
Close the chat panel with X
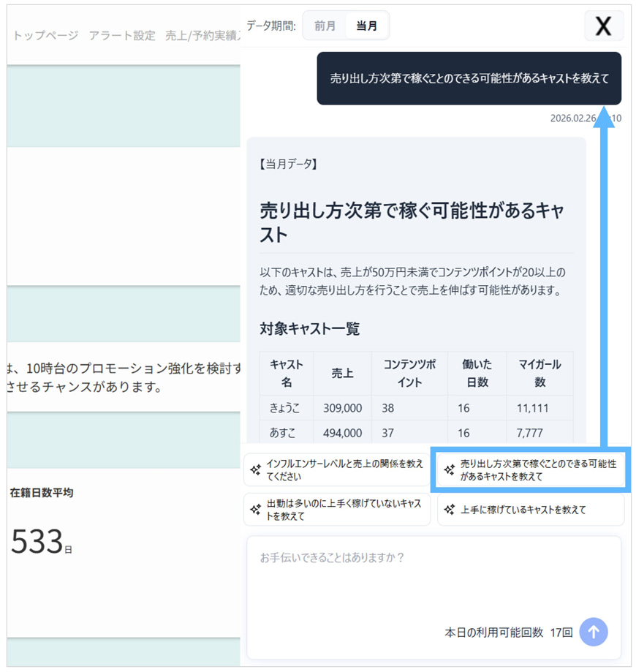coord(603,26)
